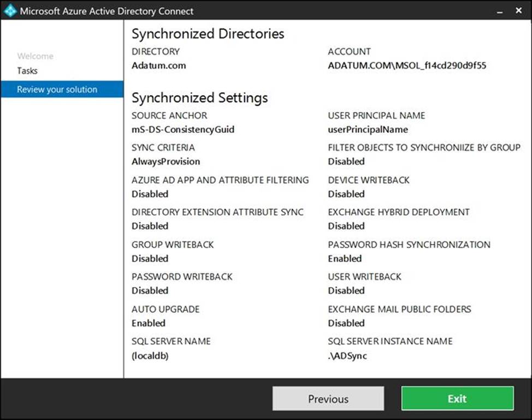Select the Review your solution step
The width and height of the screenshot is (532, 420).
pyautogui.click(x=57, y=90)
